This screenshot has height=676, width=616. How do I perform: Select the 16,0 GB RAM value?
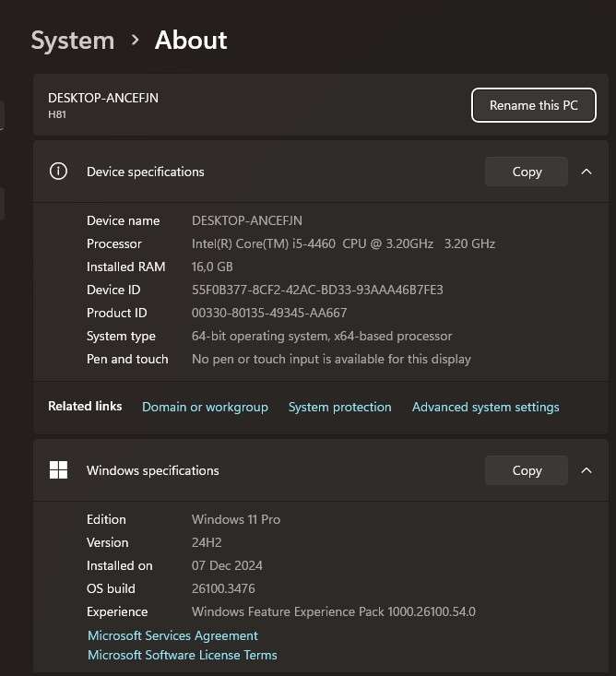[212, 267]
